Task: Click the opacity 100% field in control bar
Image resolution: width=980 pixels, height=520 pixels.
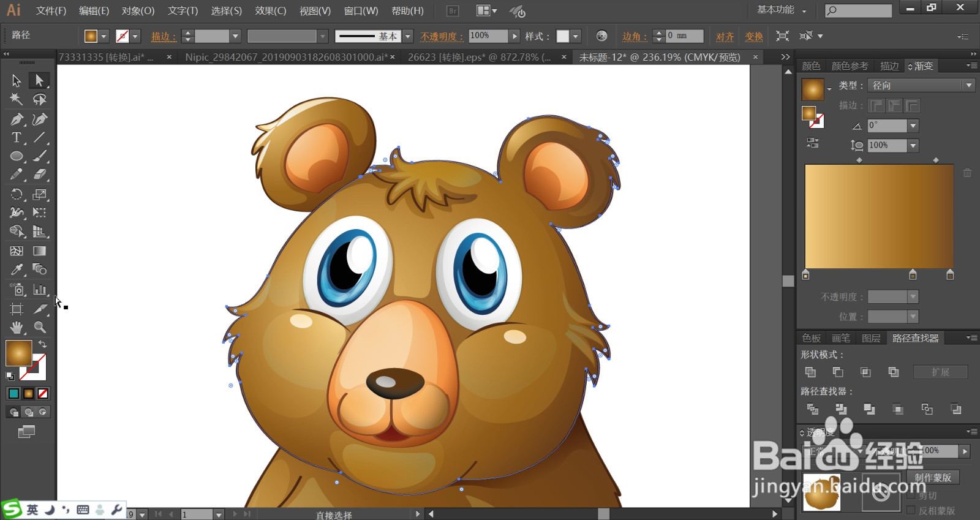Action: click(x=488, y=36)
